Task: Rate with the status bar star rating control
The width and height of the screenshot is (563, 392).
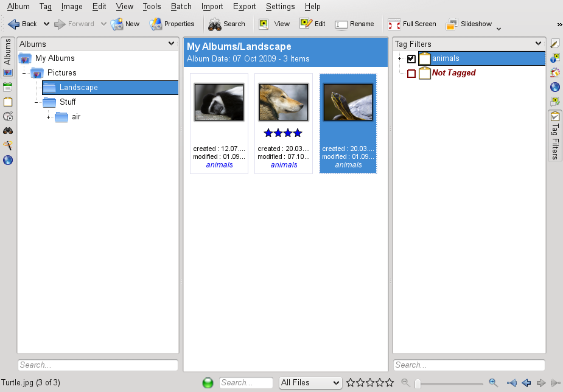Action: (x=369, y=383)
